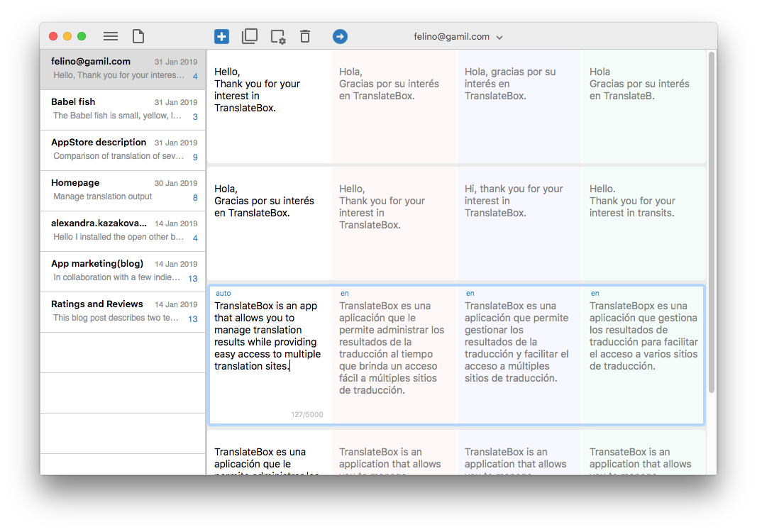Open the "en" language tag above "le permite administrar"

pos(344,293)
